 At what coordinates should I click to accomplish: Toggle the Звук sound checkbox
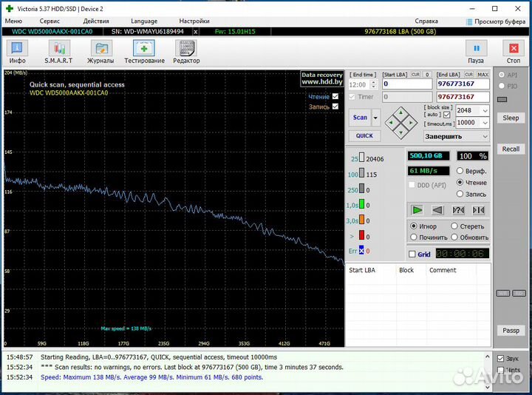(x=500, y=358)
